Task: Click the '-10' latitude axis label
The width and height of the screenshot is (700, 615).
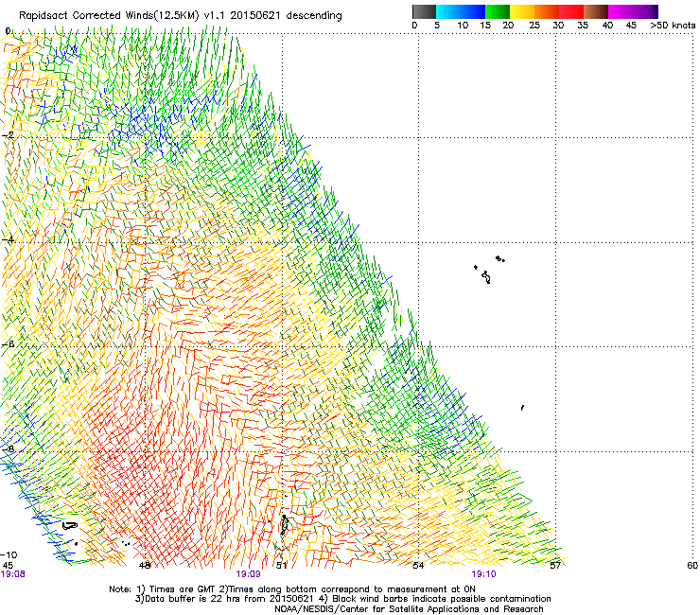Action: [x=9, y=555]
